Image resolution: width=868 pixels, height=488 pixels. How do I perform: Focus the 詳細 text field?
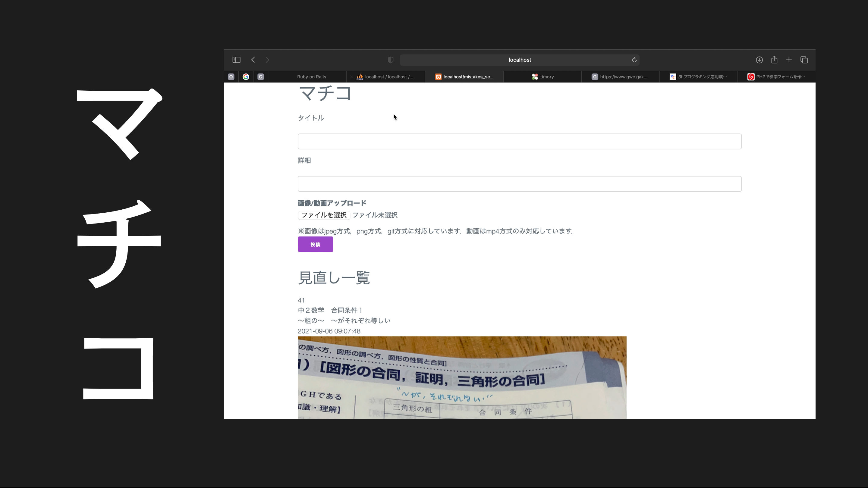tap(519, 184)
